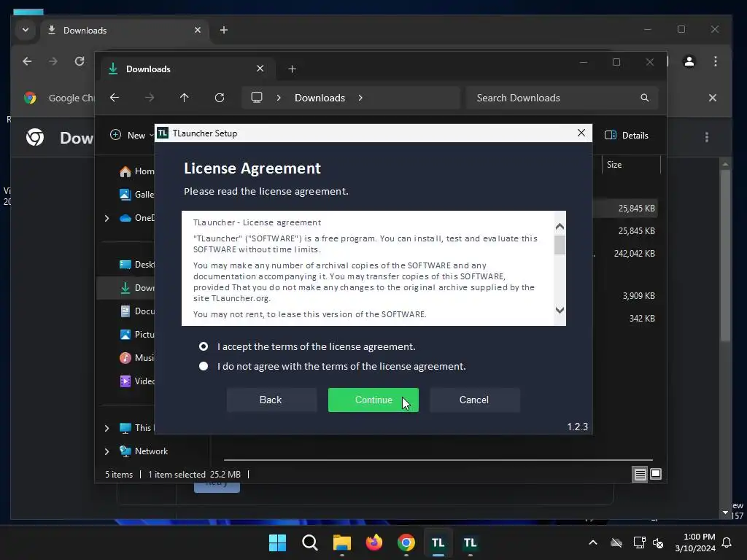Open Gallery in Explorer sidebar
This screenshot has height=560, width=747.
(x=136, y=194)
